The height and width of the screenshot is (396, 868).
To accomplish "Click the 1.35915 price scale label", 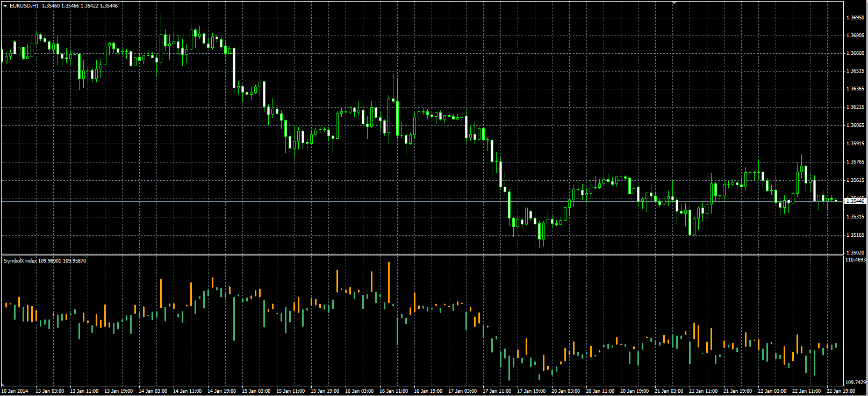I will pyautogui.click(x=855, y=143).
